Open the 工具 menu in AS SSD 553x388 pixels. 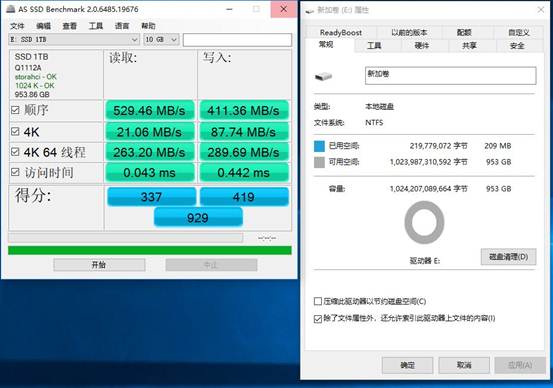(96, 26)
